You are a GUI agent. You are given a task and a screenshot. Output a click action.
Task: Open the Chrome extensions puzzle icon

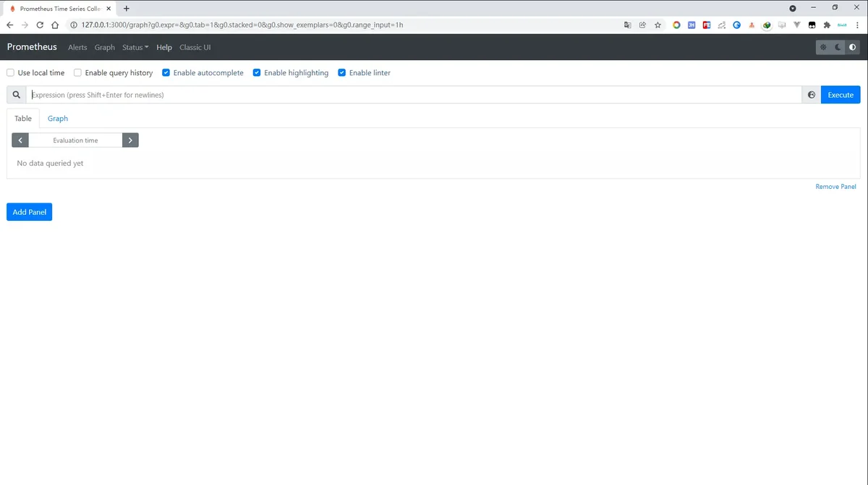[827, 25]
